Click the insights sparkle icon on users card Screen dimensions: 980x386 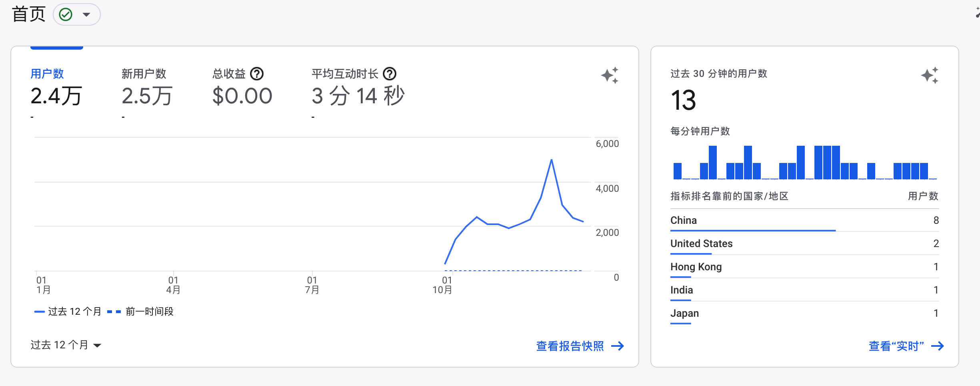click(x=610, y=75)
